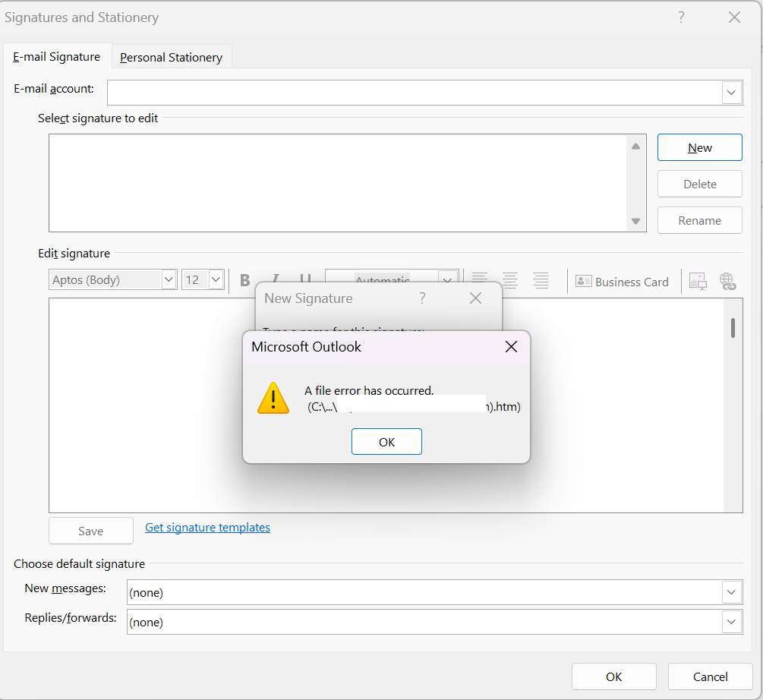Open the font size 12 dropdown
Image resolution: width=763 pixels, height=700 pixels.
pyautogui.click(x=216, y=279)
